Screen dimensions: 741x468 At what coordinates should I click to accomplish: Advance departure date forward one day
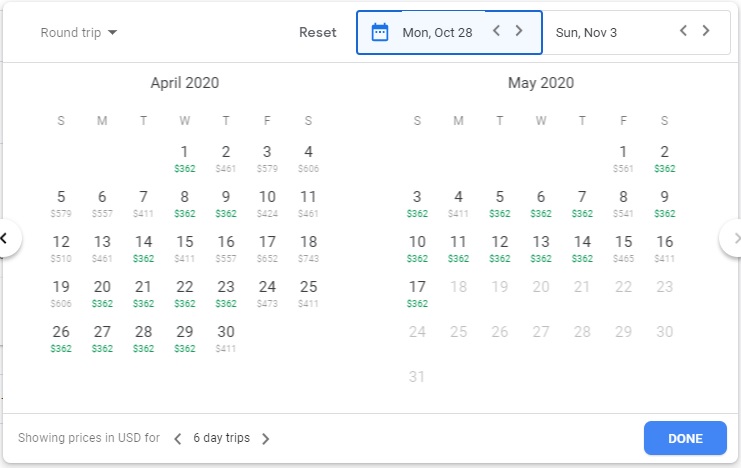tap(519, 31)
